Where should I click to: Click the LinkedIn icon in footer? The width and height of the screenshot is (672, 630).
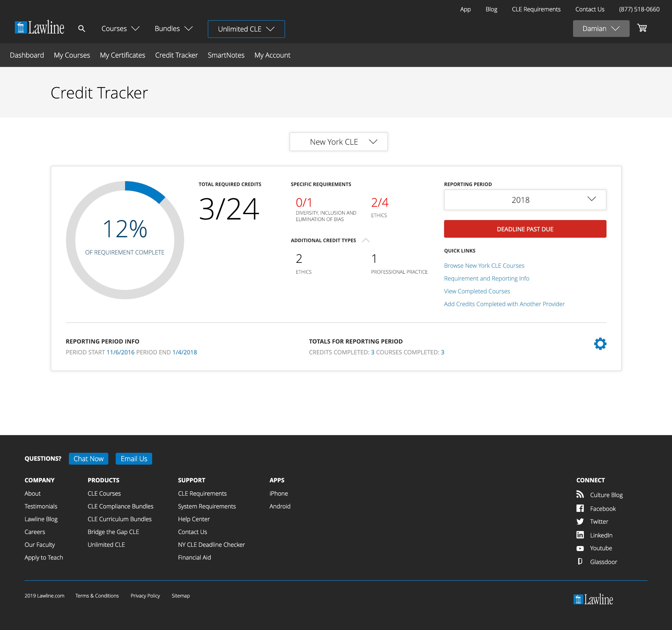(x=580, y=535)
